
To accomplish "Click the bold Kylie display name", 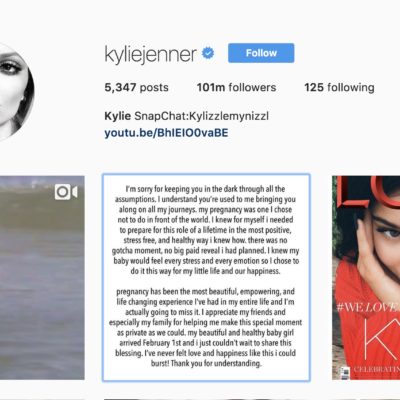I will pos(118,116).
